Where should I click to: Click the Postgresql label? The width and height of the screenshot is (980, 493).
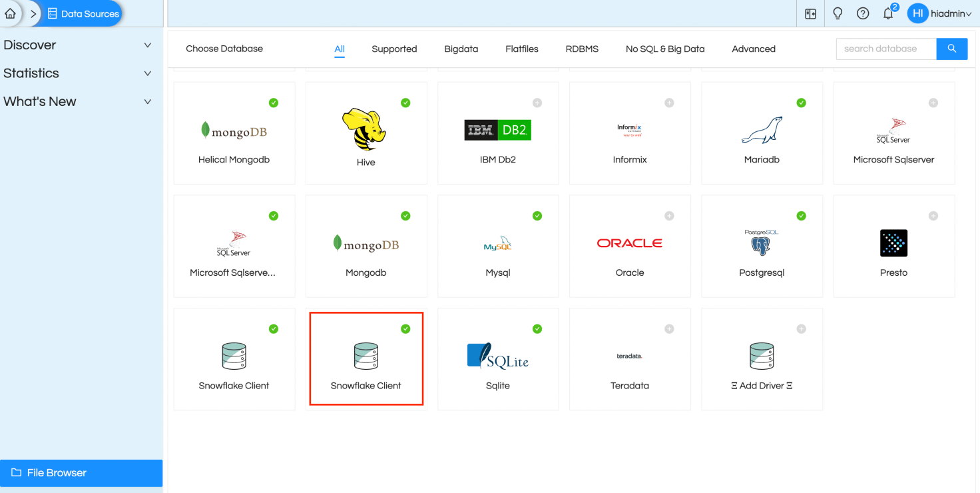click(762, 272)
